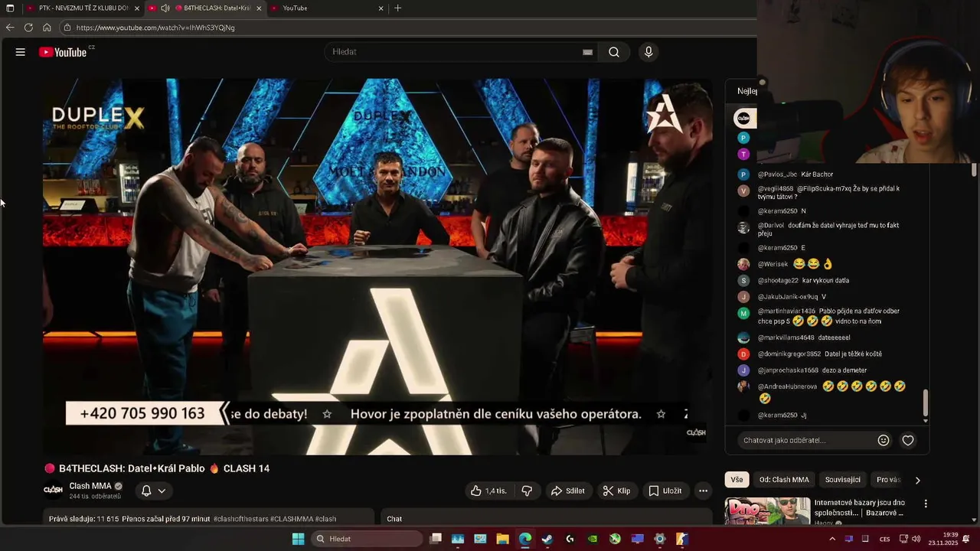
Task: Open the #clashofthestars hashtag
Action: (240, 519)
